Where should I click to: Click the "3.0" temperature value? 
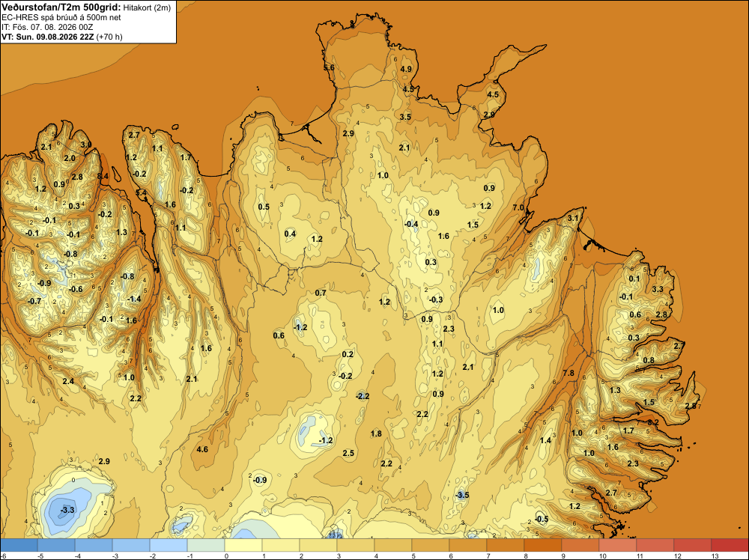(85, 144)
